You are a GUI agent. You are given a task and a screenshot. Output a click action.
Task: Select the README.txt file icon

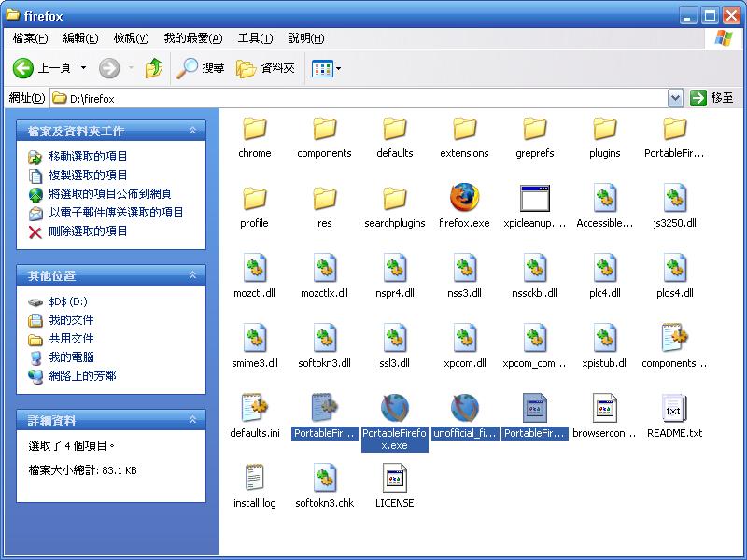(674, 409)
